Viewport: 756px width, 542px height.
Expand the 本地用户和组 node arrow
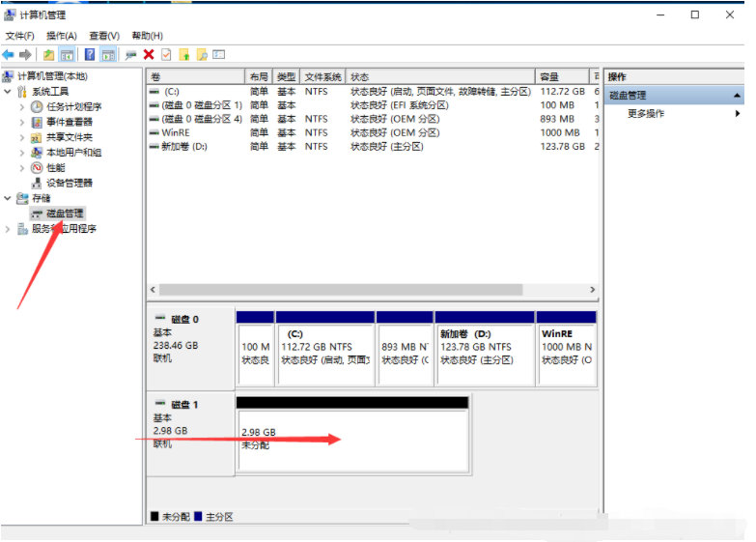21,153
